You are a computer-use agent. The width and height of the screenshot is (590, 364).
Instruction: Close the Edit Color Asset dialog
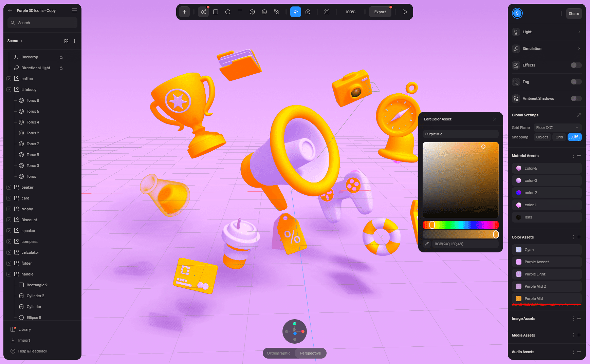(x=495, y=119)
